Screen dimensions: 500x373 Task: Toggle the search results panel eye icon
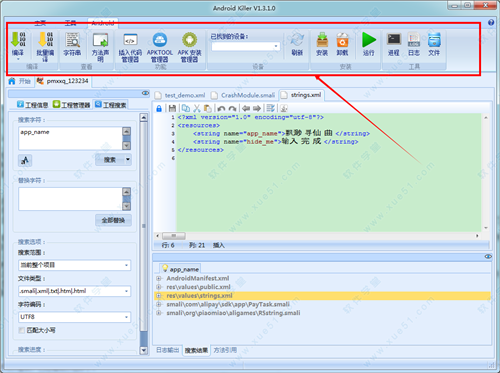pyautogui.click(x=488, y=257)
